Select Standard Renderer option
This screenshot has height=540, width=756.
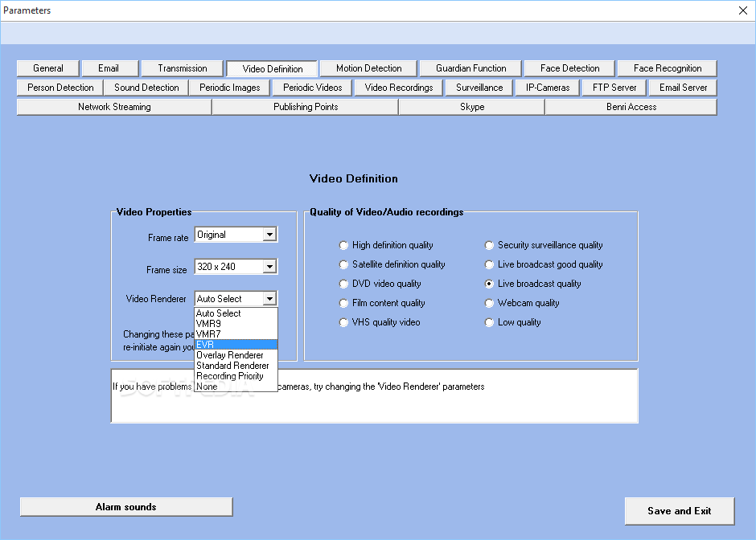pos(236,366)
